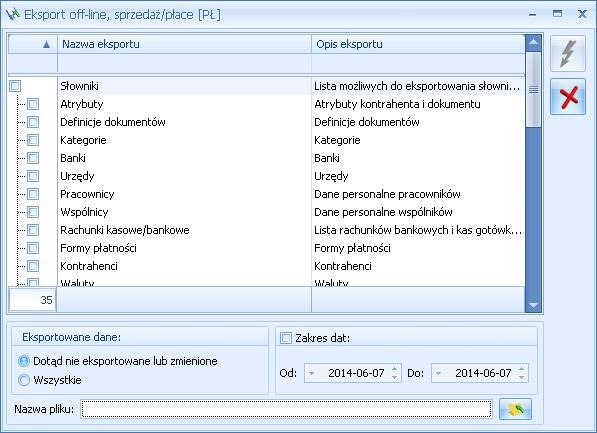Increase the Od date with up spinner
597x433 pixels.
395,369
